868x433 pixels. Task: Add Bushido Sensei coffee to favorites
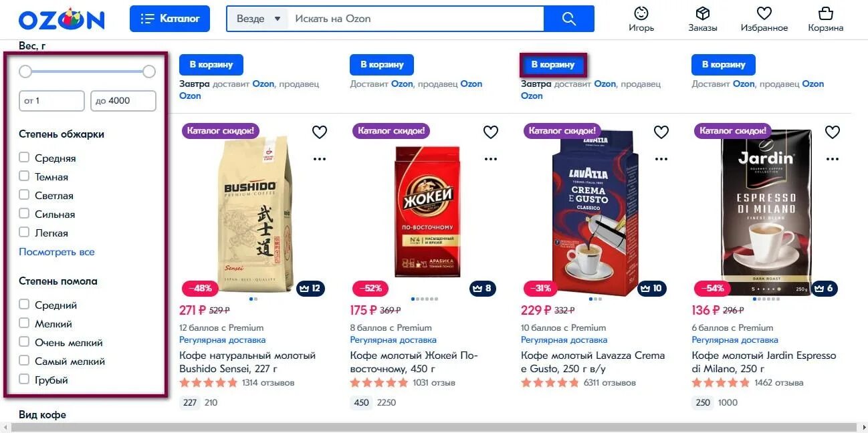(x=320, y=132)
